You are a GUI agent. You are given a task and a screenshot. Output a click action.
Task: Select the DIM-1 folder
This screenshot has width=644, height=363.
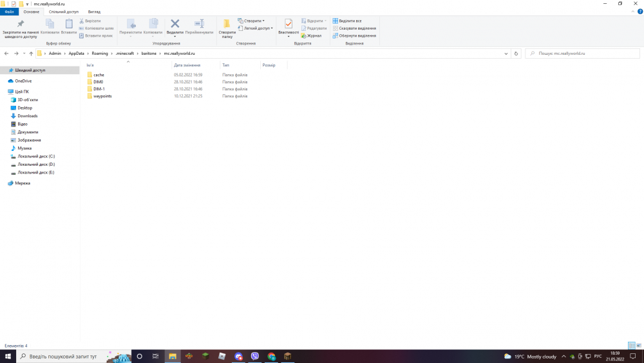pyautogui.click(x=99, y=89)
